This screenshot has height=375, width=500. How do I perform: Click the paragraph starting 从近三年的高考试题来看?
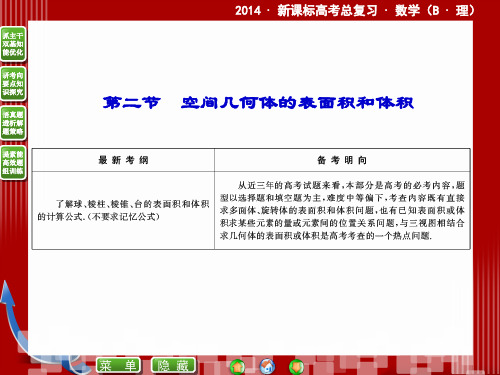342,210
